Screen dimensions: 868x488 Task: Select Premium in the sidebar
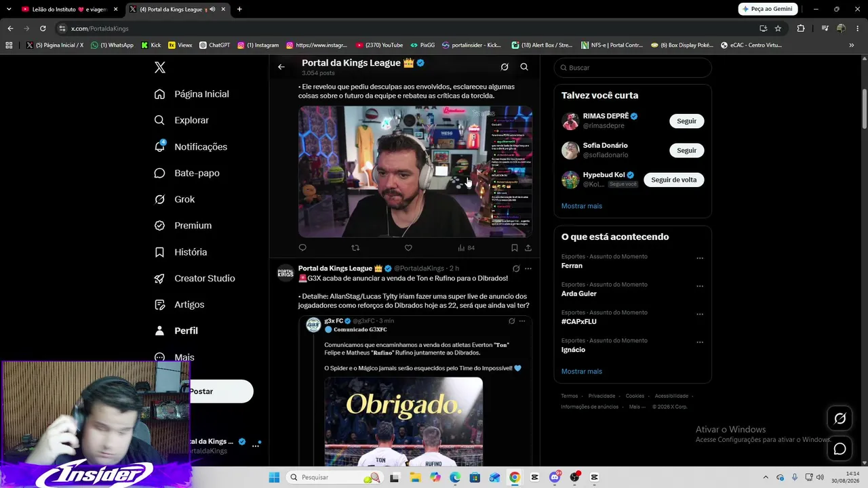pos(183,226)
